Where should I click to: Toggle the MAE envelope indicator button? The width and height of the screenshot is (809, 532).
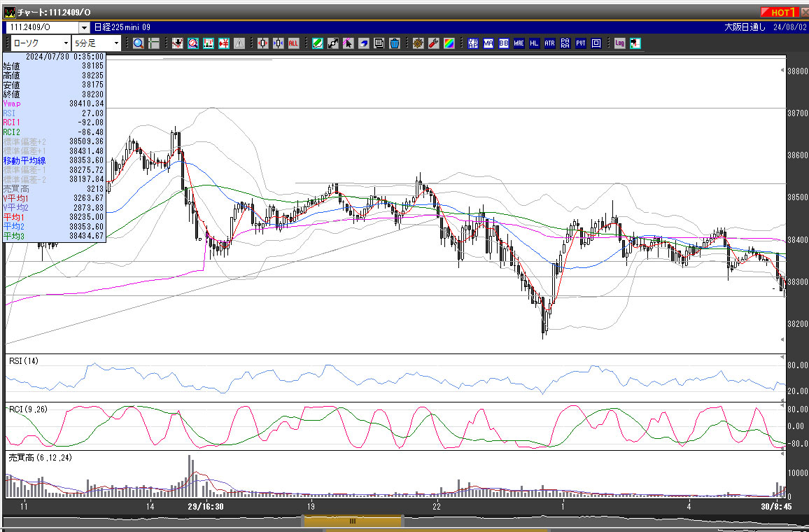coord(519,43)
